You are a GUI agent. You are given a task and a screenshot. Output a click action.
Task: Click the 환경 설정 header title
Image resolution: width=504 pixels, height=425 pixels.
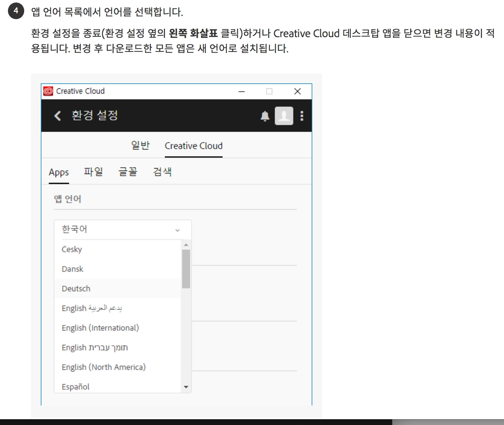coord(95,115)
